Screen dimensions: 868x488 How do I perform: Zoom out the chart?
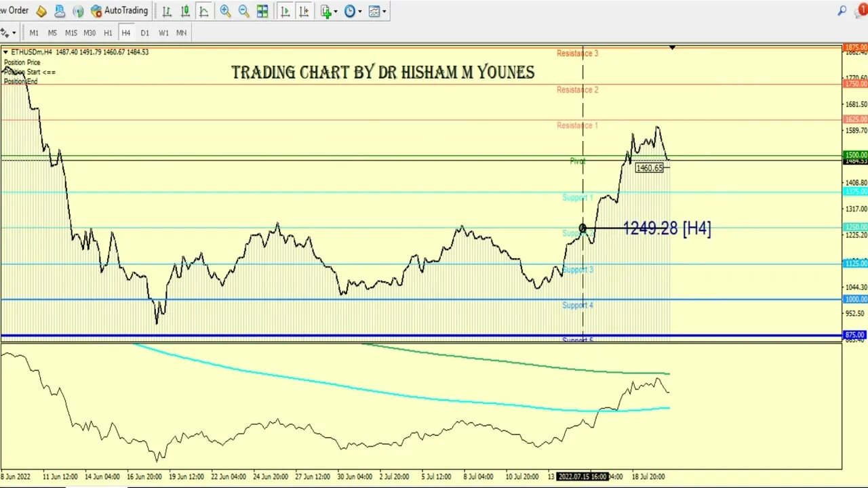pyautogui.click(x=243, y=12)
